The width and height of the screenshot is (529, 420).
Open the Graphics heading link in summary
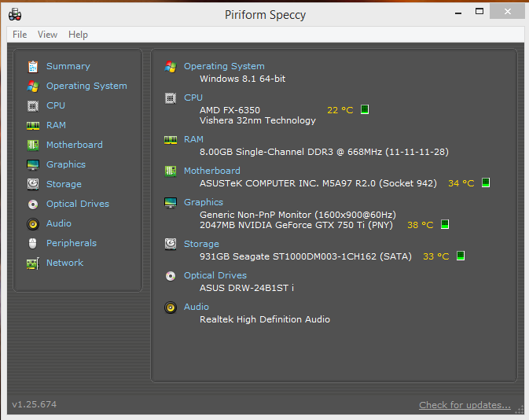204,202
